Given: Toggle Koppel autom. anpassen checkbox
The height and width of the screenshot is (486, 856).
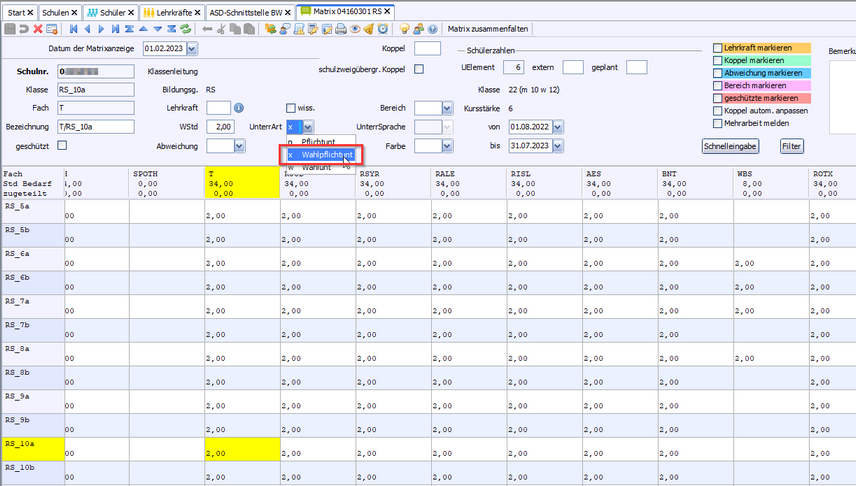Looking at the screenshot, I should [718, 111].
